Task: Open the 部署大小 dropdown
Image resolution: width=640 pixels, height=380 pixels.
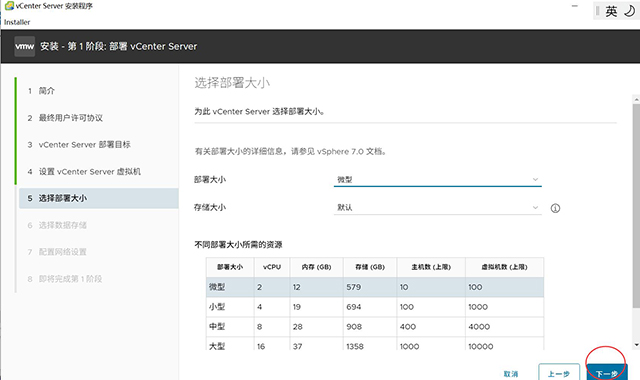Action: (x=438, y=180)
